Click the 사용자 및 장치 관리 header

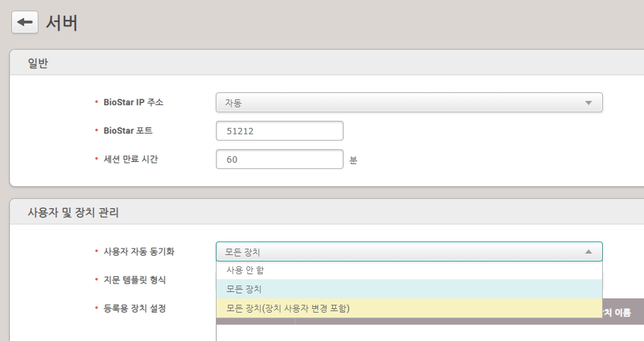pyautogui.click(x=73, y=212)
